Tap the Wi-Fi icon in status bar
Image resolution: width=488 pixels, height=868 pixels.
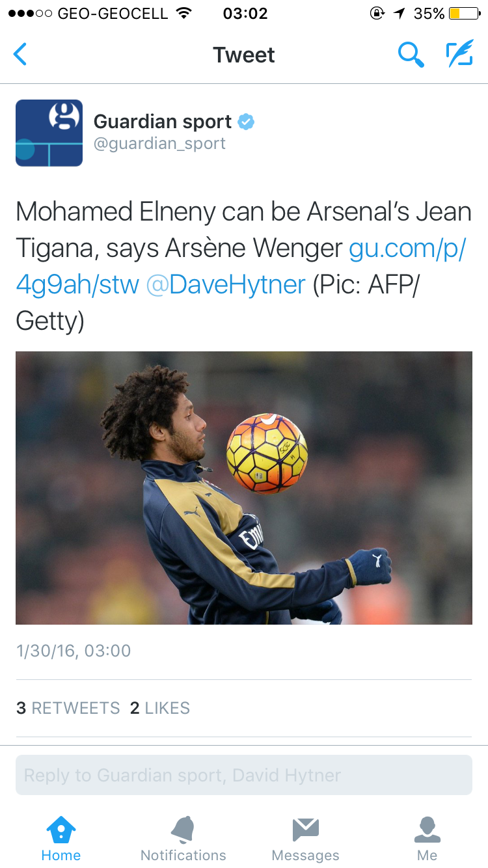pyautogui.click(x=184, y=13)
